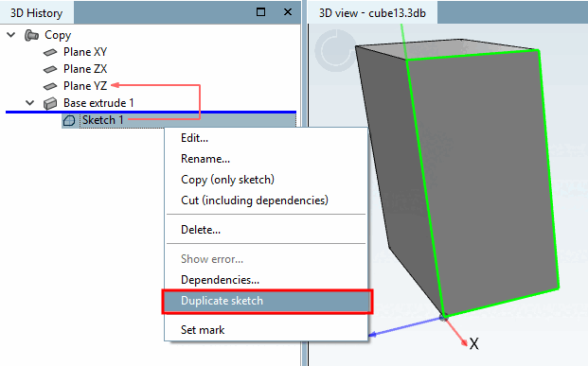Screen dimensions: 588x366
Task: Click the Sketch 1 icon
Action: (x=69, y=120)
